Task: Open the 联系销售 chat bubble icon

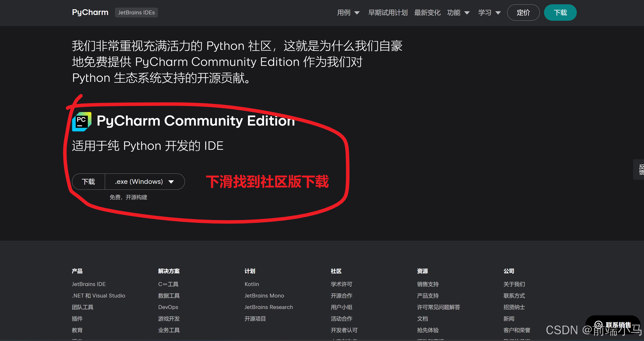Action: pyautogui.click(x=599, y=325)
